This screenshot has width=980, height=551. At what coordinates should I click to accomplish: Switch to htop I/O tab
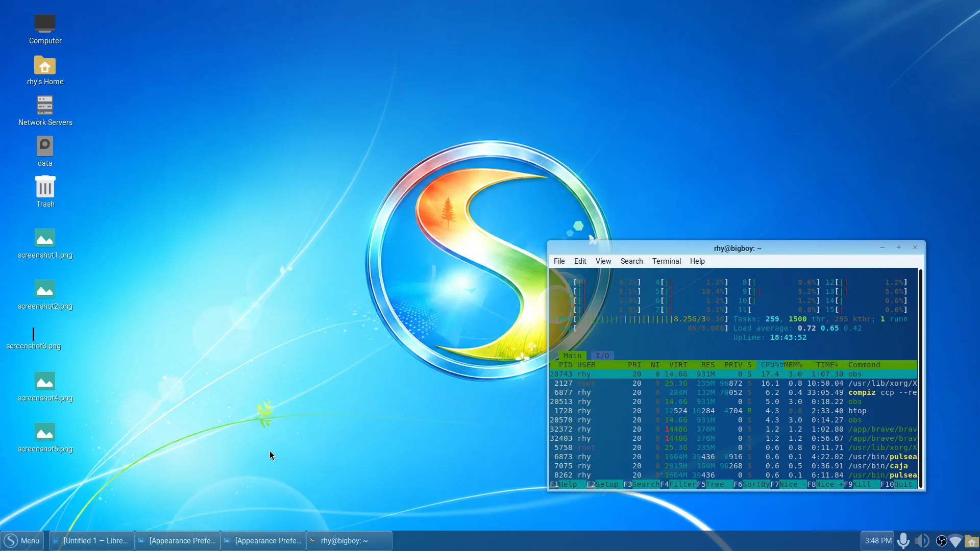tap(602, 356)
